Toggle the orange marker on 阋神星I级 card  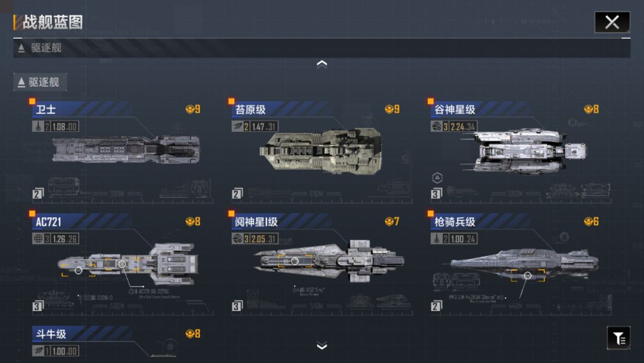pos(231,213)
